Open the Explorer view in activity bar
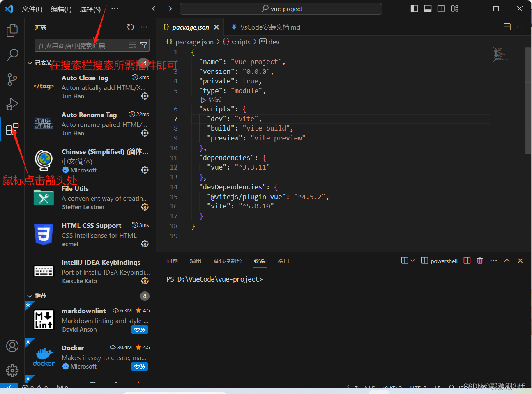The height and width of the screenshot is (394, 532). tap(12, 30)
